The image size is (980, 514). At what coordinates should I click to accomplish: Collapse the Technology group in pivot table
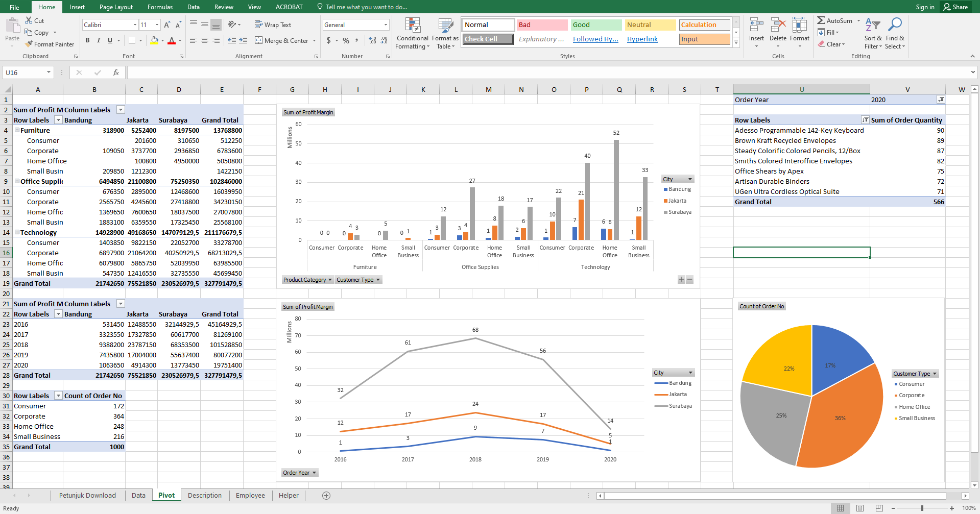click(17, 232)
